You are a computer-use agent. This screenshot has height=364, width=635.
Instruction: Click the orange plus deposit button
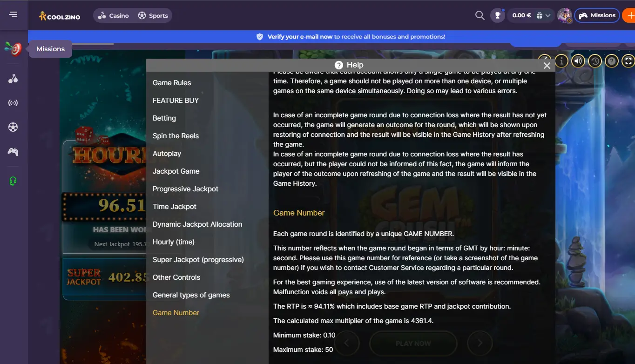click(x=629, y=15)
